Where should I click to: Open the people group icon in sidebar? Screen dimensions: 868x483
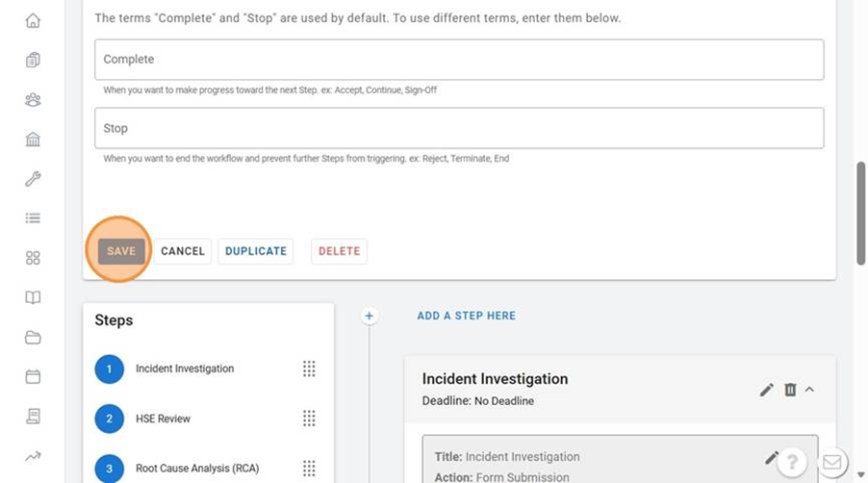[x=33, y=99]
